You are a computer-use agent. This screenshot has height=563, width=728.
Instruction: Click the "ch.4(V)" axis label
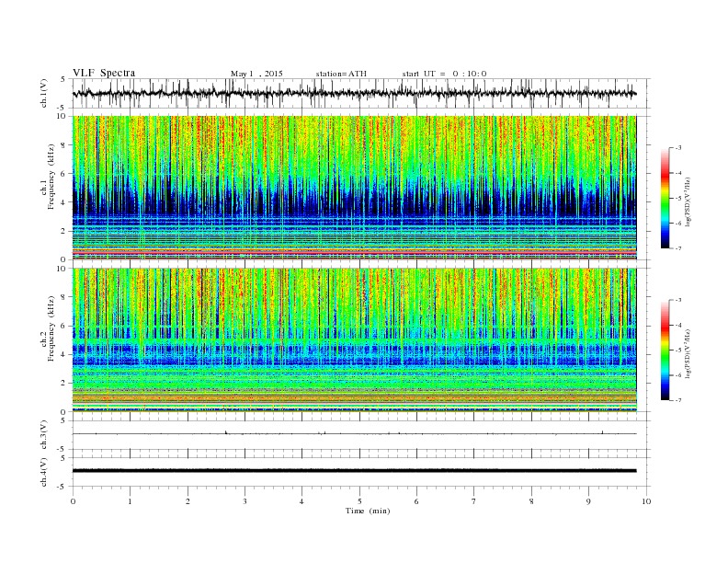[44, 472]
